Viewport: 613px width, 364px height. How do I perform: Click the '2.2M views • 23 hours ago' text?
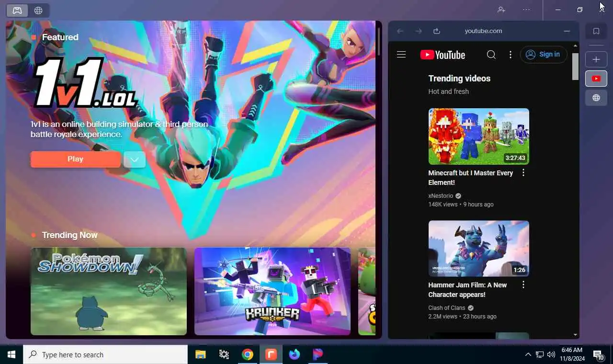pyautogui.click(x=462, y=317)
